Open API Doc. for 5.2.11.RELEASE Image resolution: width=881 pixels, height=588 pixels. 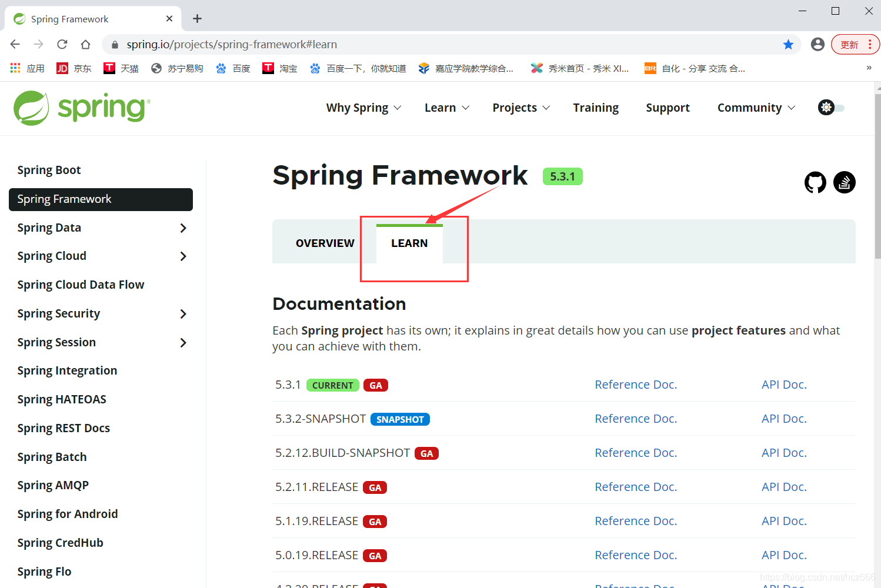(x=784, y=487)
